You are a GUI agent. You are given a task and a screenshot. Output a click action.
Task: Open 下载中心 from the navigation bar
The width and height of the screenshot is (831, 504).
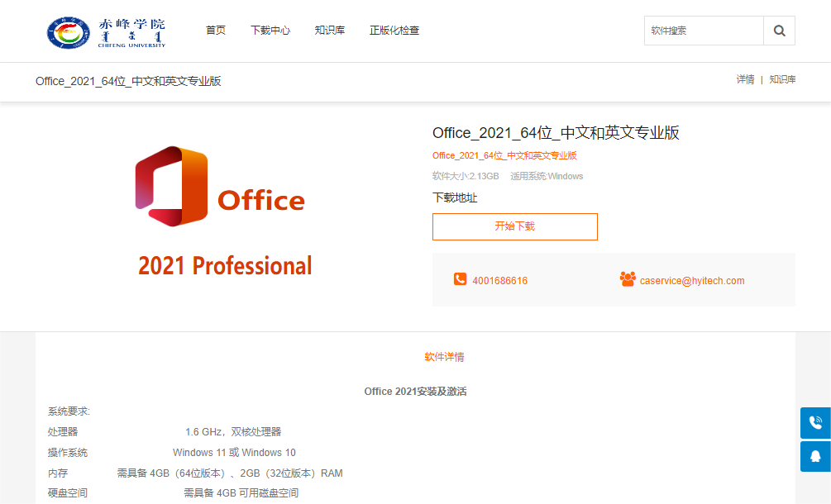coord(270,31)
